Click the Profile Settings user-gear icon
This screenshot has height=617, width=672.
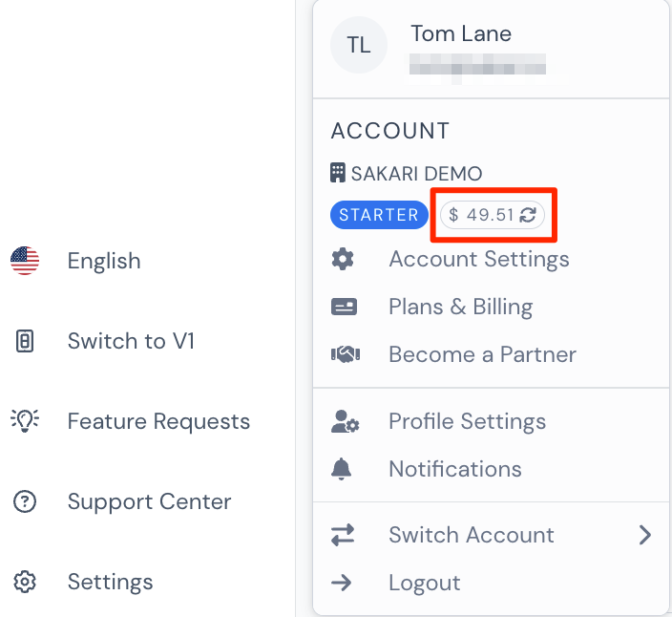(x=345, y=421)
